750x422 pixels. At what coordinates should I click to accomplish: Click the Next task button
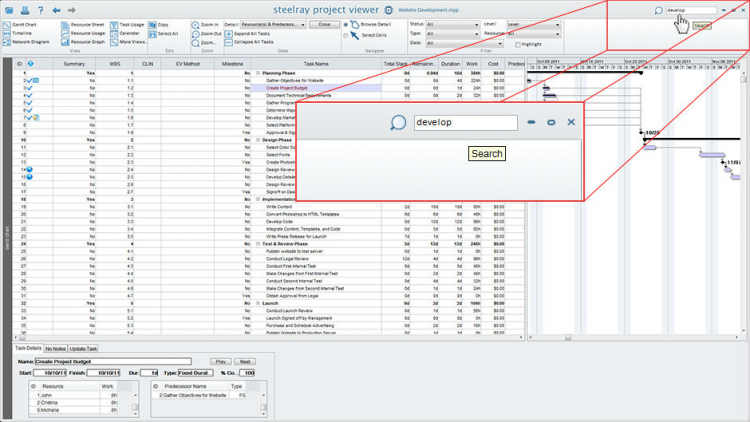pos(245,362)
